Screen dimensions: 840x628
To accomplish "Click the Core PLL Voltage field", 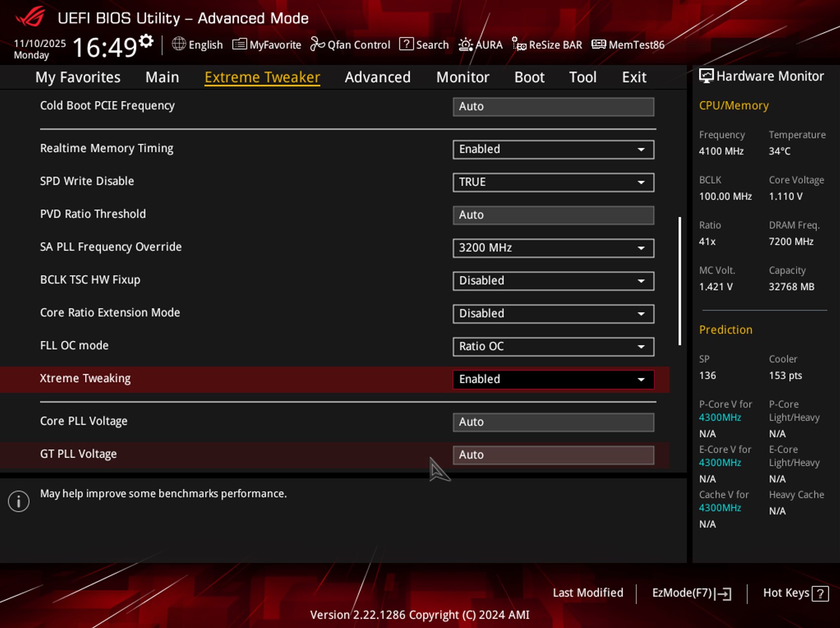I will pyautogui.click(x=553, y=422).
